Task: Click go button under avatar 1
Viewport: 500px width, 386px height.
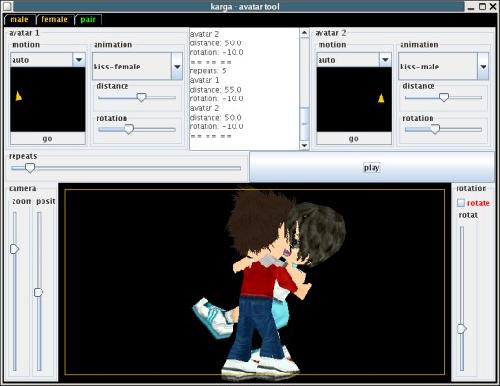Action: point(48,138)
